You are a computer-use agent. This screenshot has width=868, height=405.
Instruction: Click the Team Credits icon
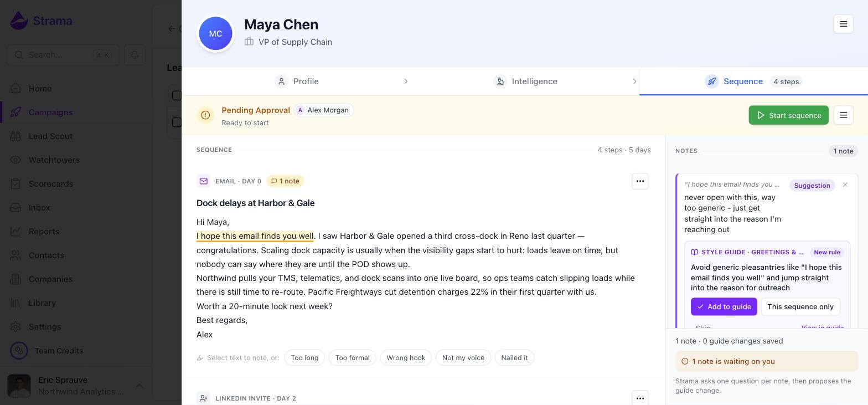click(19, 351)
